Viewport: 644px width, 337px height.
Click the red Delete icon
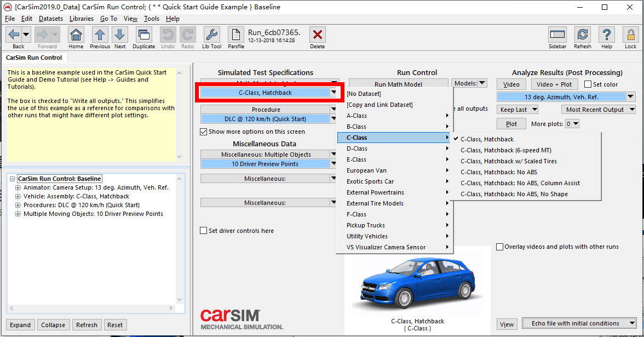point(318,35)
